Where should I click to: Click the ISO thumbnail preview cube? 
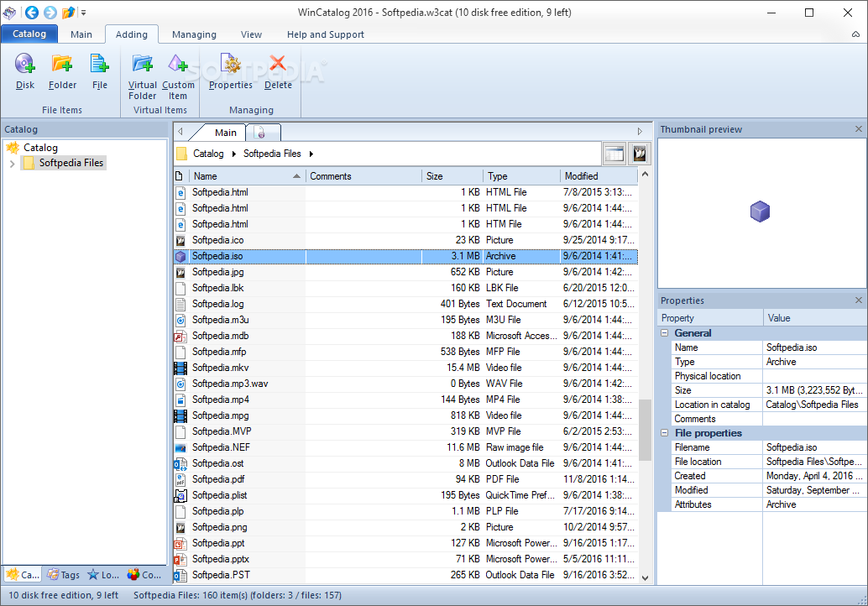point(760,212)
